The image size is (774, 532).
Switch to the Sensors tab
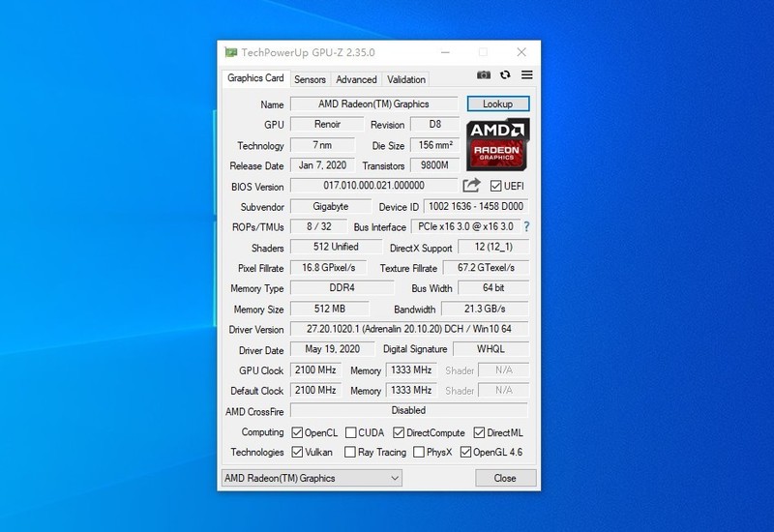[310, 79]
